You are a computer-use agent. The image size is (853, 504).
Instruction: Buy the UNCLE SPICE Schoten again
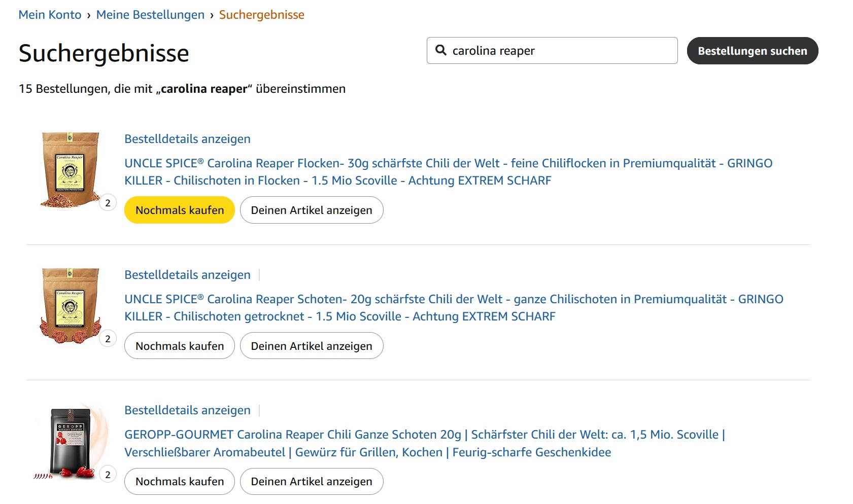180,346
